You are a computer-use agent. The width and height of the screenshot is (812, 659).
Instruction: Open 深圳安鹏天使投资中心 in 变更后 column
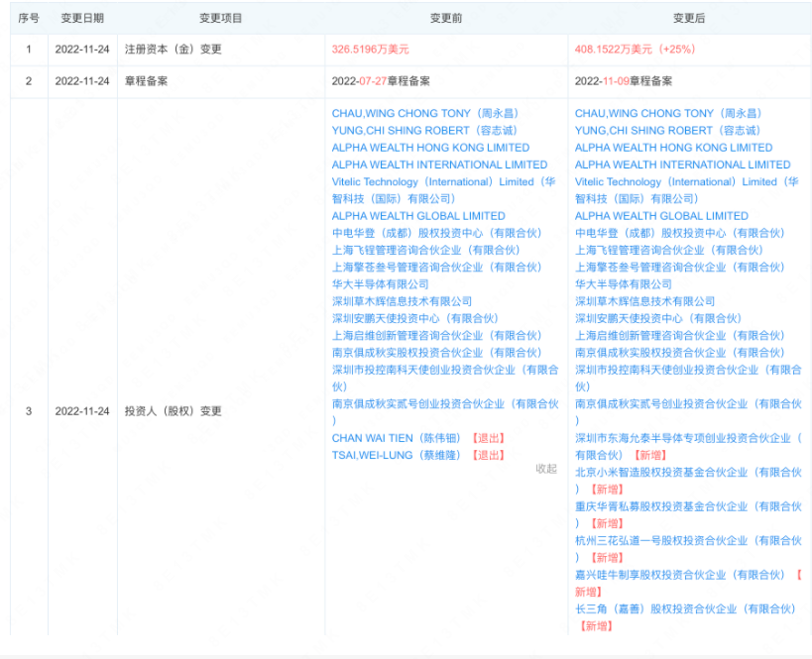click(657, 318)
